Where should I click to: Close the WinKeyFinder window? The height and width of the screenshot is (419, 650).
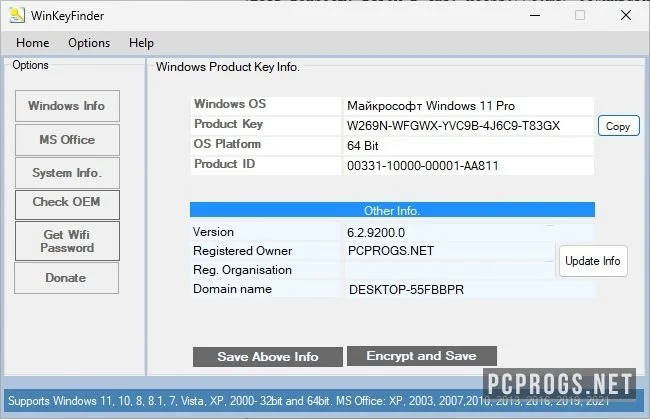click(x=626, y=15)
